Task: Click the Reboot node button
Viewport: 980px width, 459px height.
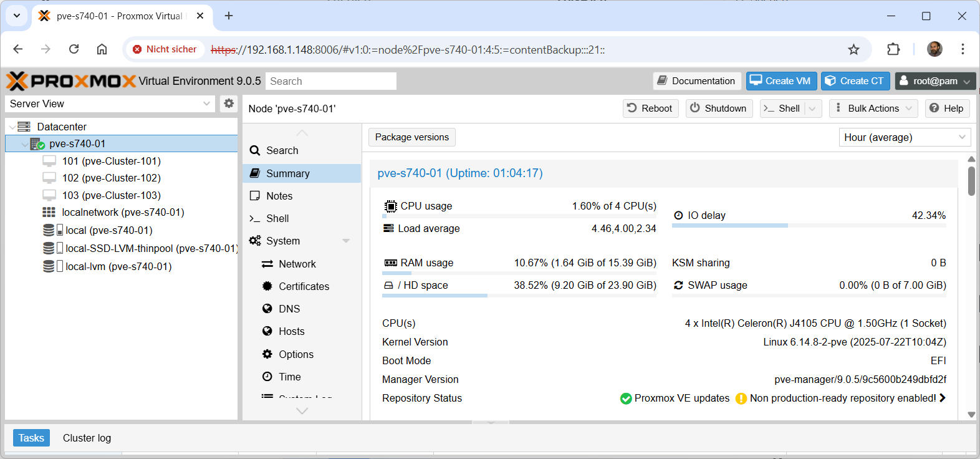Action: pos(650,109)
